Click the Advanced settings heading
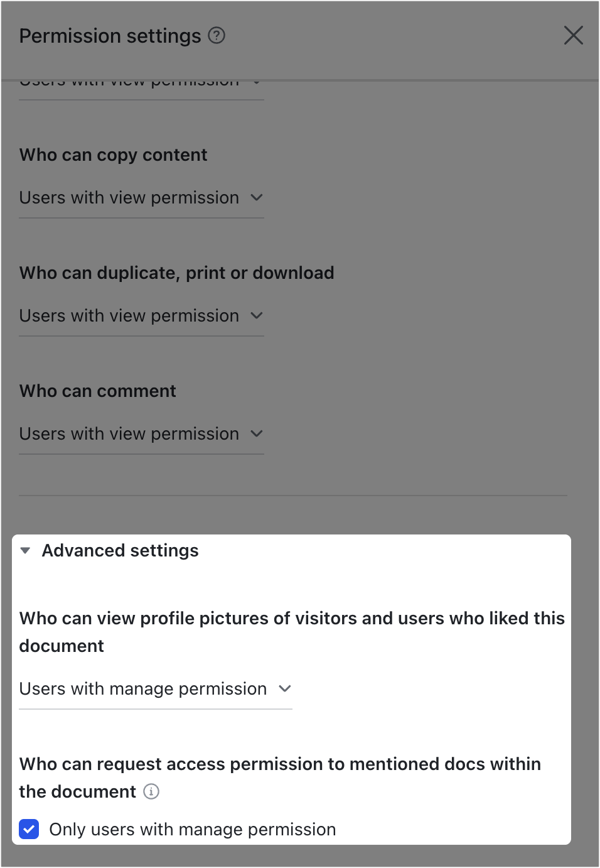Screen dimensions: 600x868 (x=120, y=550)
